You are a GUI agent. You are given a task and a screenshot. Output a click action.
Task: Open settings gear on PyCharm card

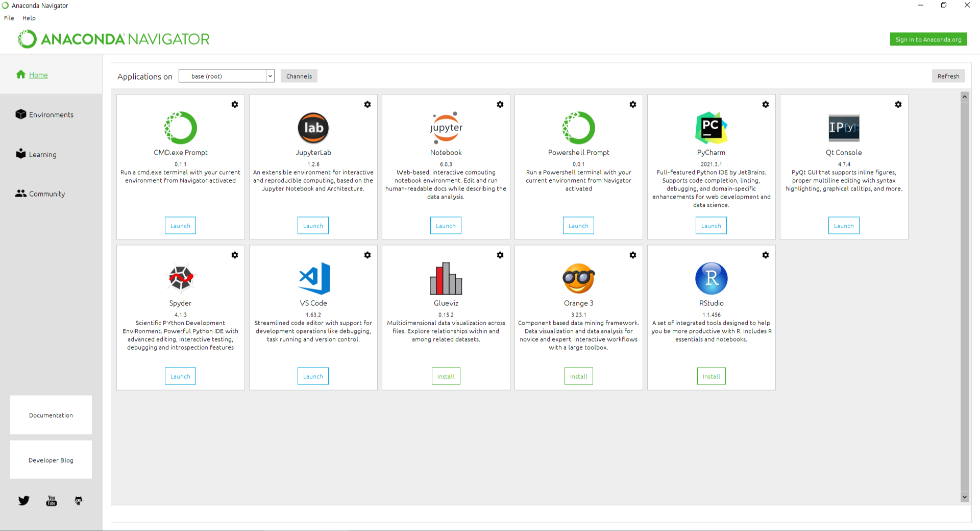[x=766, y=104]
